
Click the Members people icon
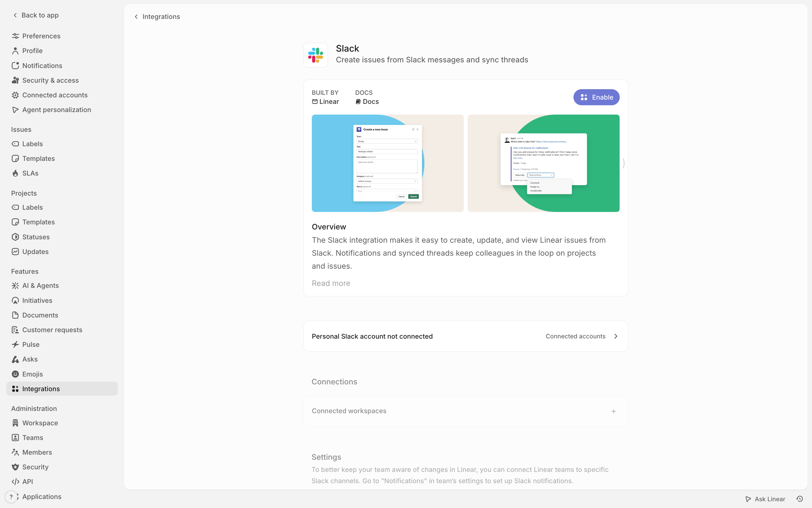[x=15, y=452]
